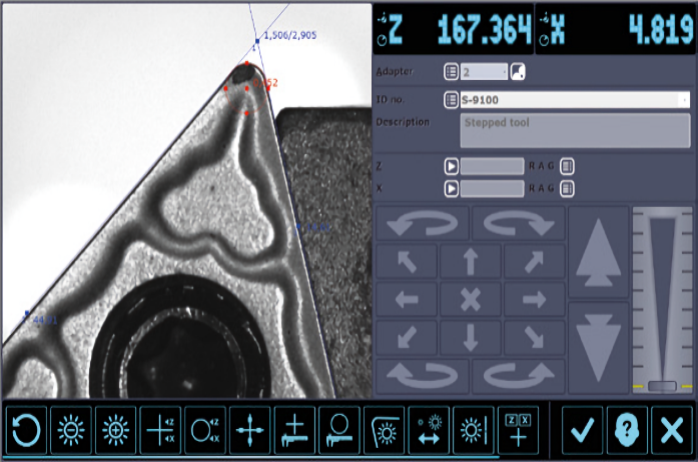
Task: Click the large downward triangle button
Action: pos(598,348)
